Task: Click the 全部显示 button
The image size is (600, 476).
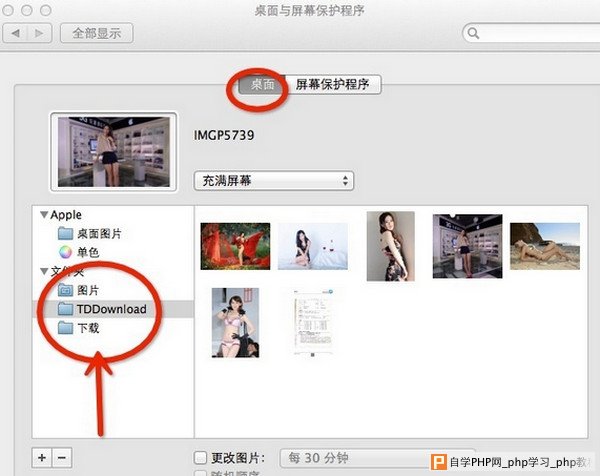Action: coord(96,33)
